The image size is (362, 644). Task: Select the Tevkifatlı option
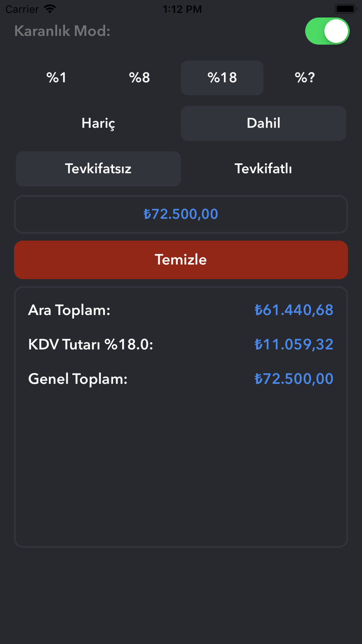[x=264, y=169]
